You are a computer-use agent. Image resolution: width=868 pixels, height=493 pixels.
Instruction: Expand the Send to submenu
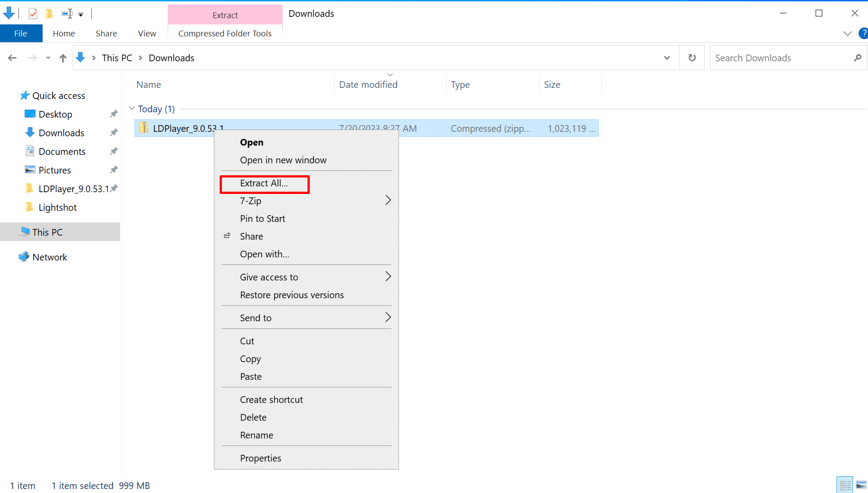pyautogui.click(x=256, y=318)
